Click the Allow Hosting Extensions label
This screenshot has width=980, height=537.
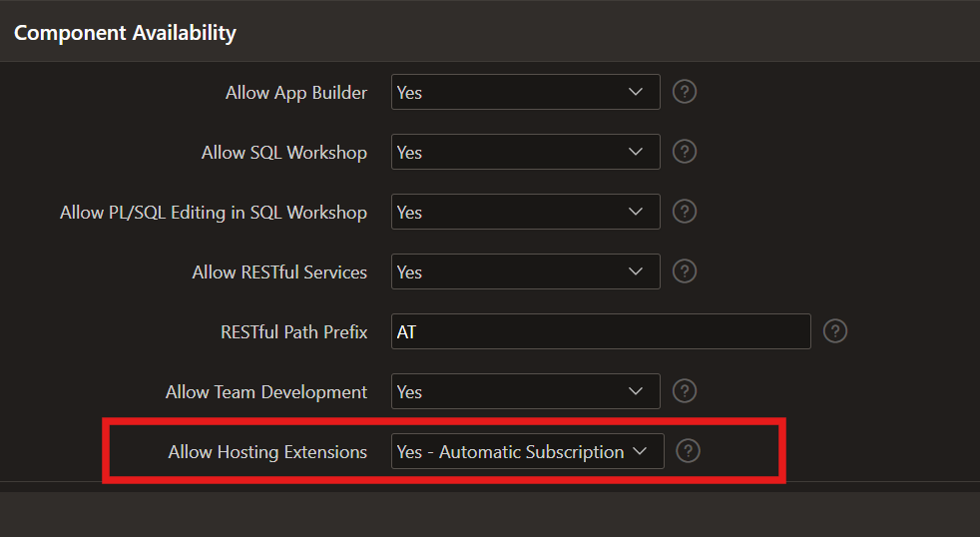coord(267,452)
